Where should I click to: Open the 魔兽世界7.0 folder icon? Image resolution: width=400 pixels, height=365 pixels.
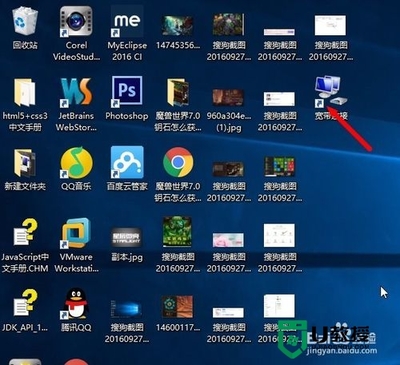(x=178, y=93)
